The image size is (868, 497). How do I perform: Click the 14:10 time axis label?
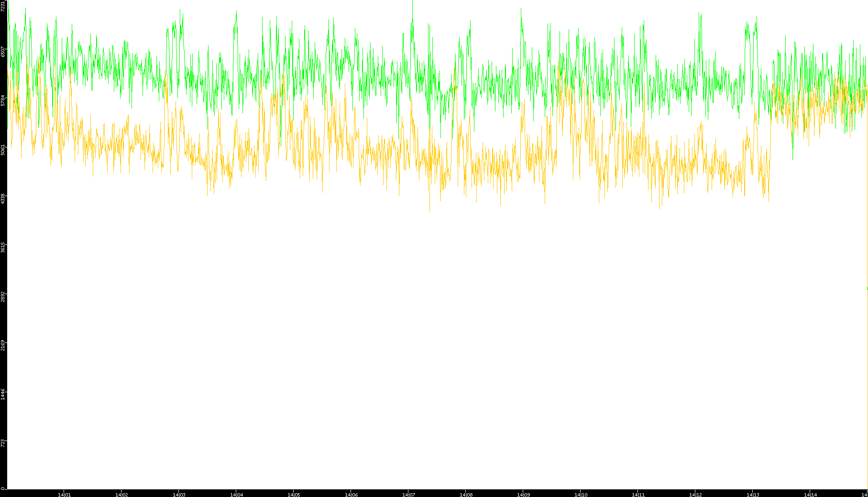[581, 495]
